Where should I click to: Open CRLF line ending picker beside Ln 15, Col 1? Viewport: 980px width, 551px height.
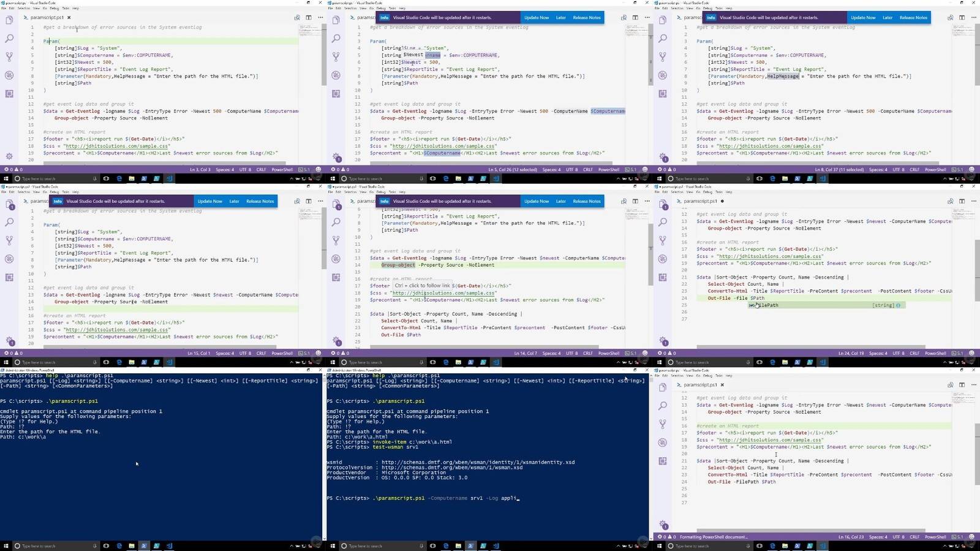point(261,353)
